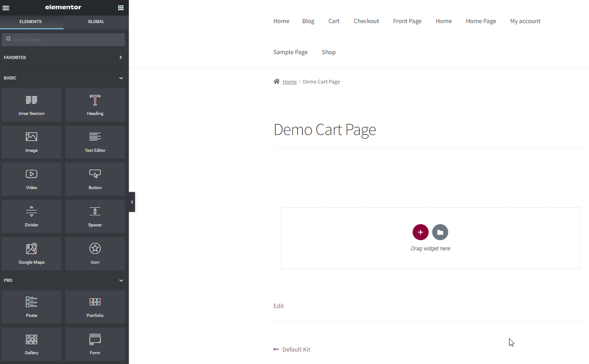Select the Text Editor widget
589x364 pixels.
pos(95,142)
